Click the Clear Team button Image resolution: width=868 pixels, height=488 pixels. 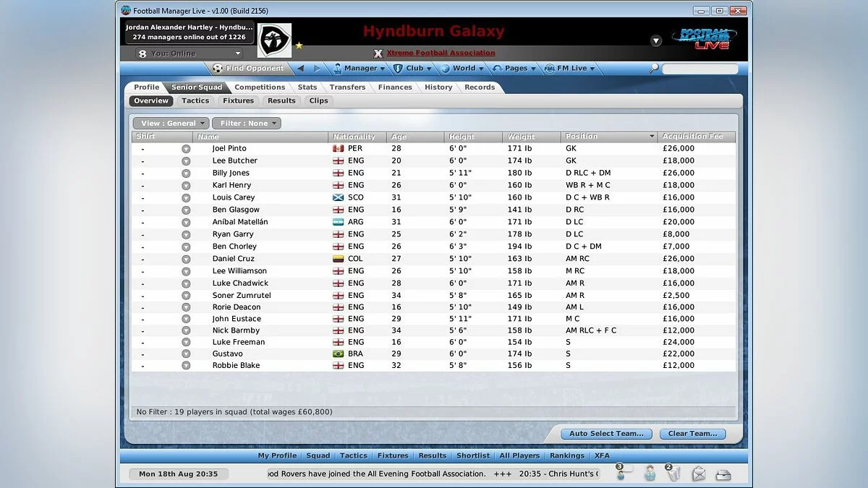(692, 434)
